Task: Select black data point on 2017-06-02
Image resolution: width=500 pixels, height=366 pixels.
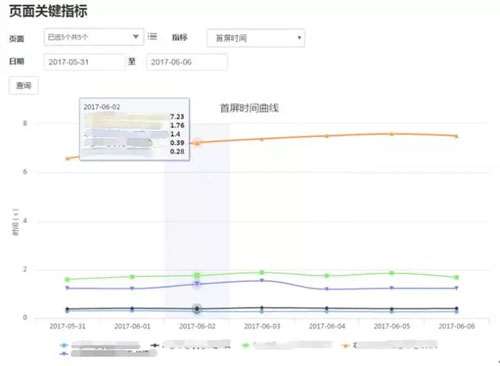Action: 197,309
